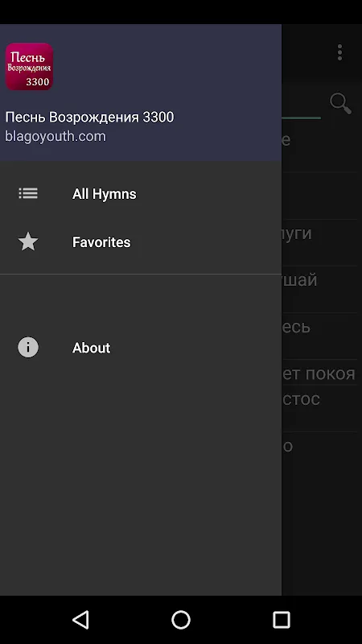Tap the dimmed hymn row ending in 'есь'
Viewport: 362px width, 644px height.
click(322, 336)
